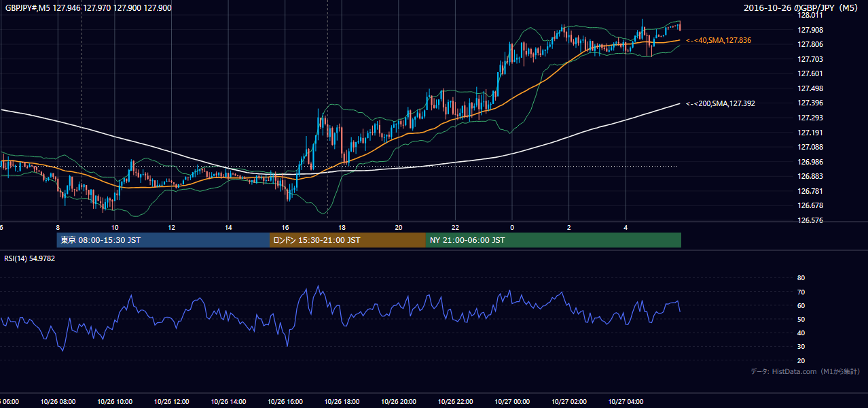Click price axis label 126.576
This screenshot has height=408, width=868.
click(811, 220)
